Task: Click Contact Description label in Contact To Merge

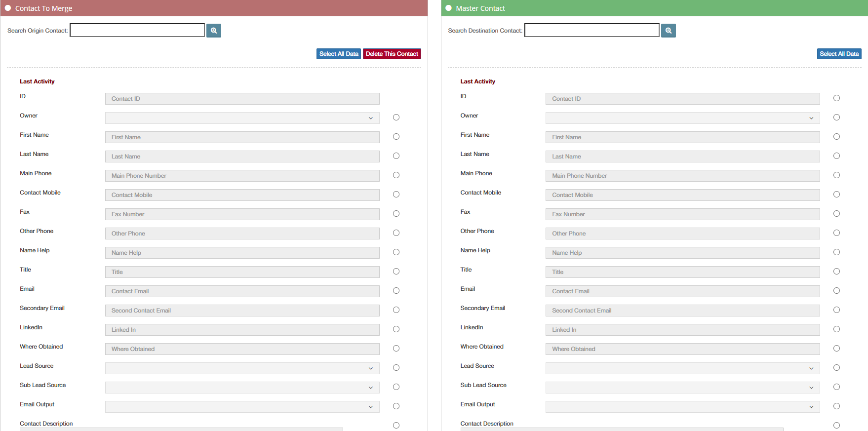Action: [x=46, y=424]
